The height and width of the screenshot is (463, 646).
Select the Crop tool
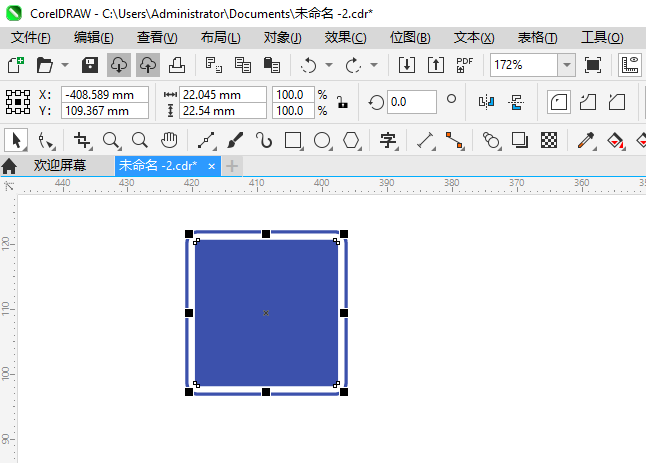(x=83, y=140)
